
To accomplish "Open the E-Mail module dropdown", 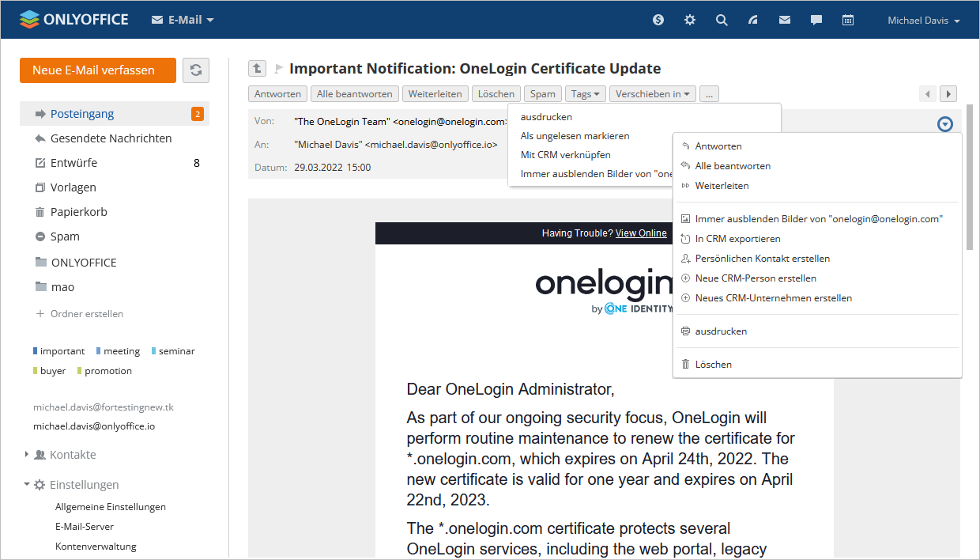I will [x=183, y=20].
